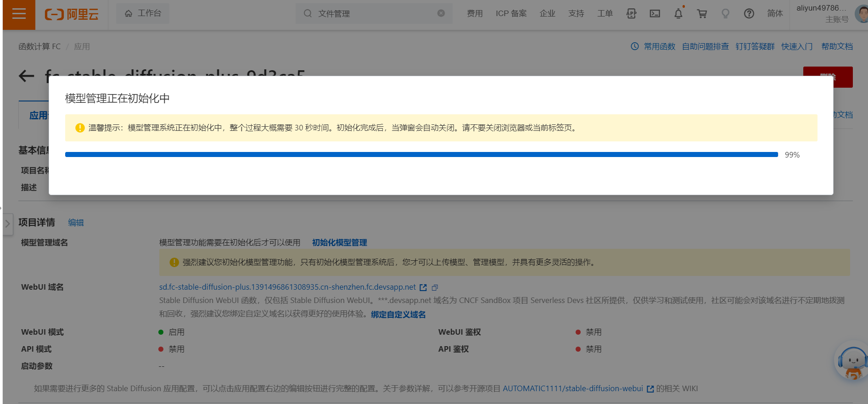Open the 支持 menu
Image resolution: width=868 pixels, height=404 pixels.
pos(576,13)
